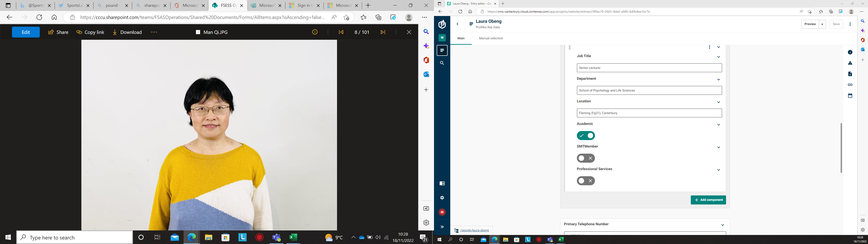Collapse the Job Title field chevron
This screenshot has height=244, width=868.
click(x=718, y=57)
